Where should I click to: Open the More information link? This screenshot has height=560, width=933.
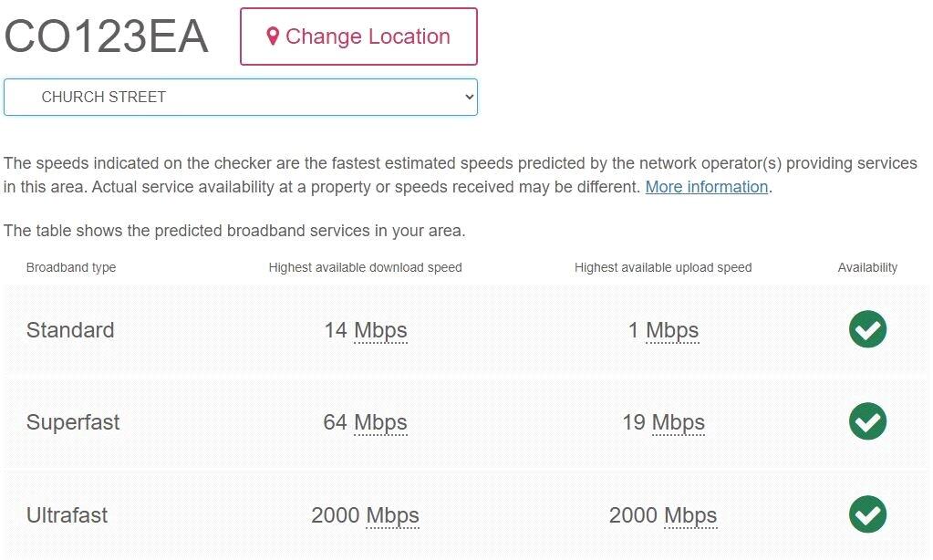707,187
